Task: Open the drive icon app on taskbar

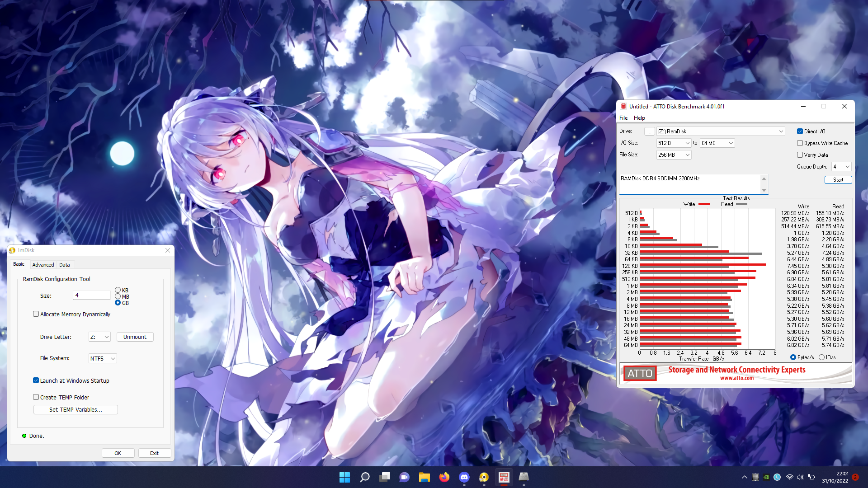Action: click(524, 477)
